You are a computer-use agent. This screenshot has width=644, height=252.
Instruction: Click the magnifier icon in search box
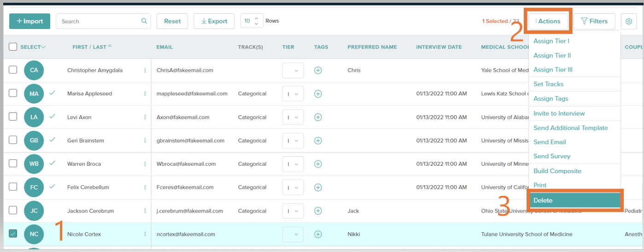(144, 21)
